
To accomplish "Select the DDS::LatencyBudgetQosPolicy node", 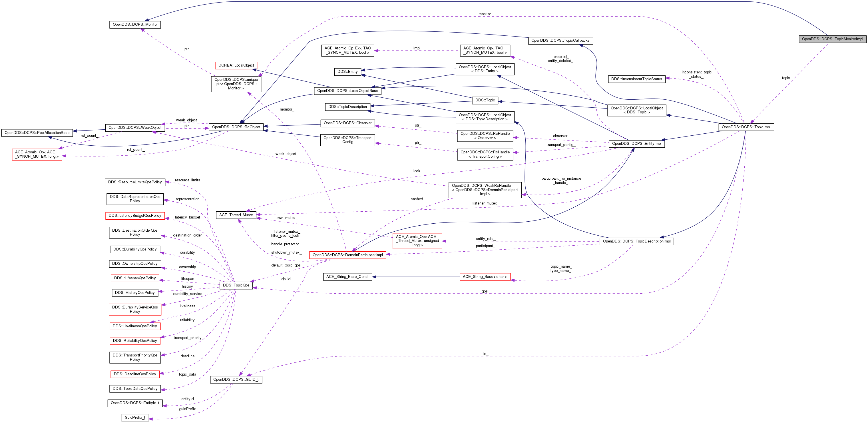I will [135, 216].
